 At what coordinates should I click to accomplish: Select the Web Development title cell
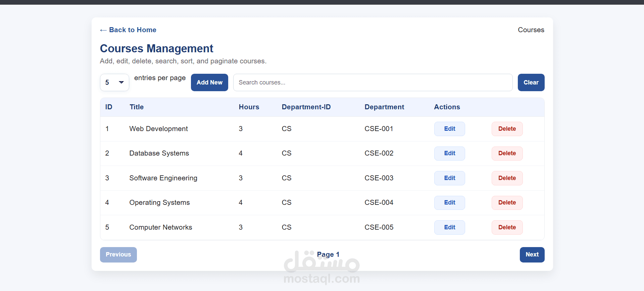[158, 129]
